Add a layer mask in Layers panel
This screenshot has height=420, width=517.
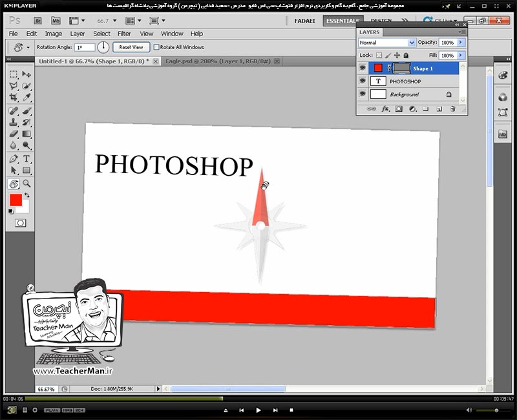click(x=399, y=109)
